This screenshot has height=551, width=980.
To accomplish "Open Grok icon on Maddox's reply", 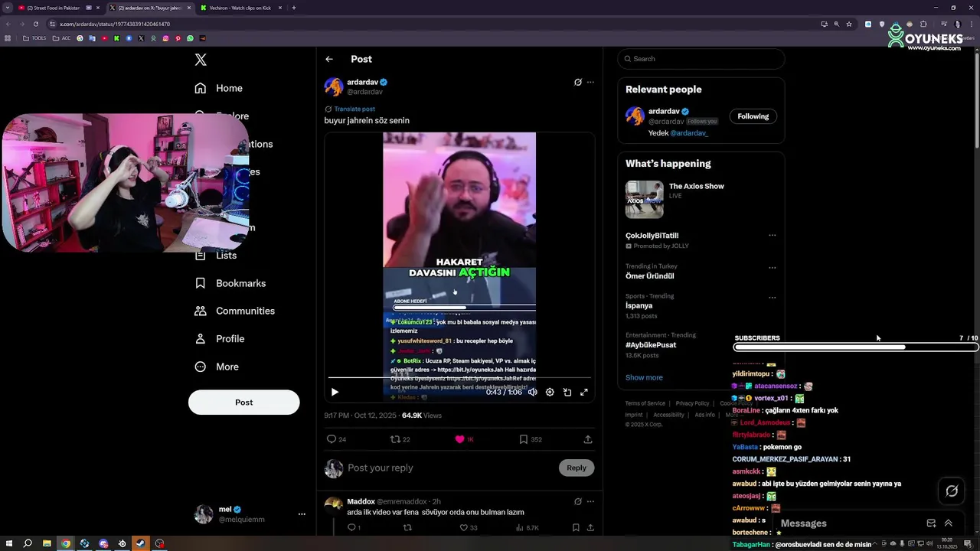I will [x=578, y=501].
